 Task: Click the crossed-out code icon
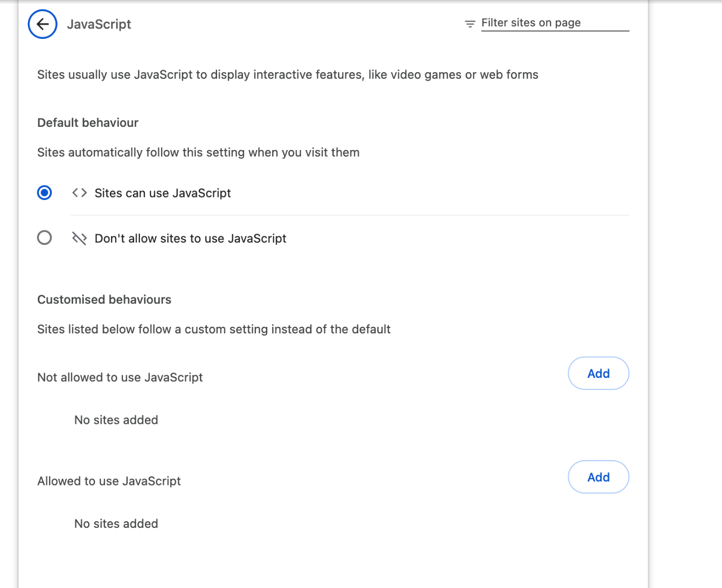(x=79, y=238)
